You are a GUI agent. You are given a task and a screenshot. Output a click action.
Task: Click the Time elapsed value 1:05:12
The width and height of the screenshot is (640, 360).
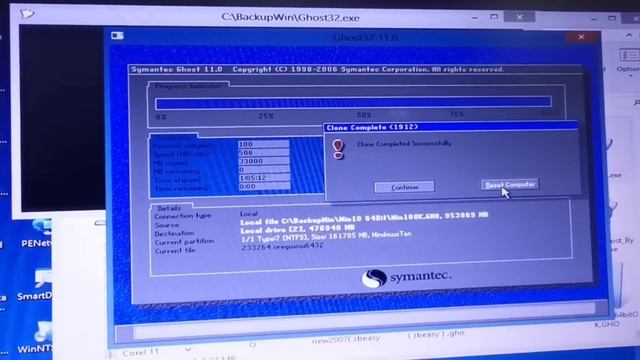click(264, 178)
